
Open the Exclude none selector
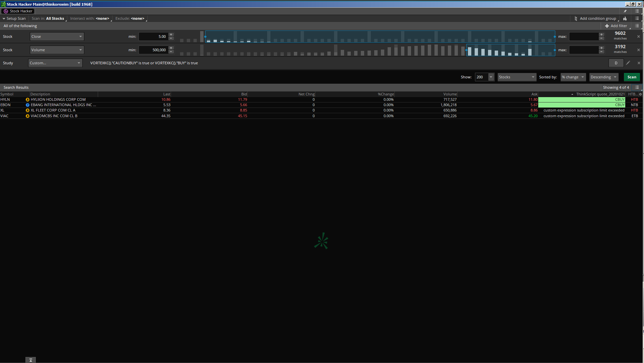coord(131,18)
